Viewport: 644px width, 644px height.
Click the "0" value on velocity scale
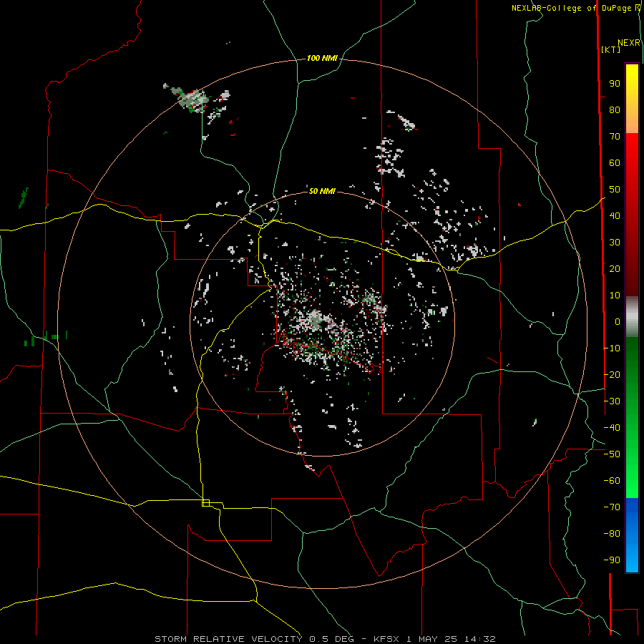pyautogui.click(x=618, y=321)
